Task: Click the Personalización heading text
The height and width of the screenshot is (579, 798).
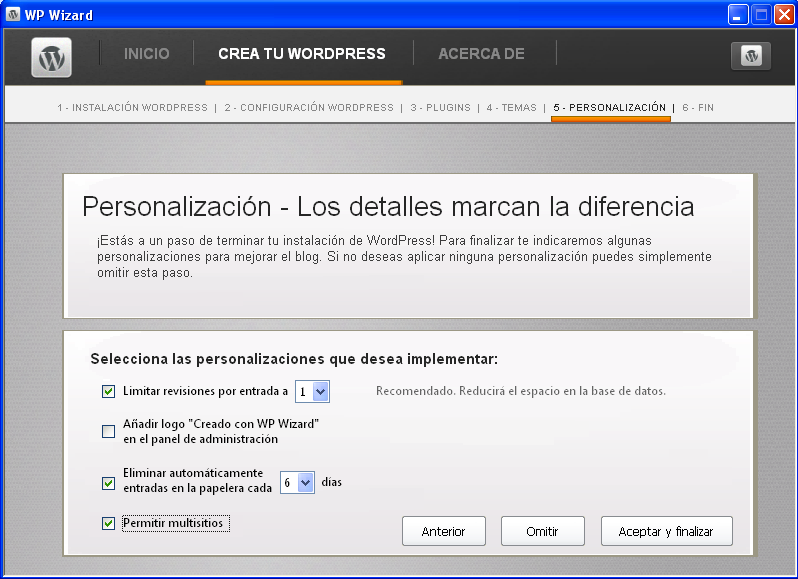Action: click(388, 207)
